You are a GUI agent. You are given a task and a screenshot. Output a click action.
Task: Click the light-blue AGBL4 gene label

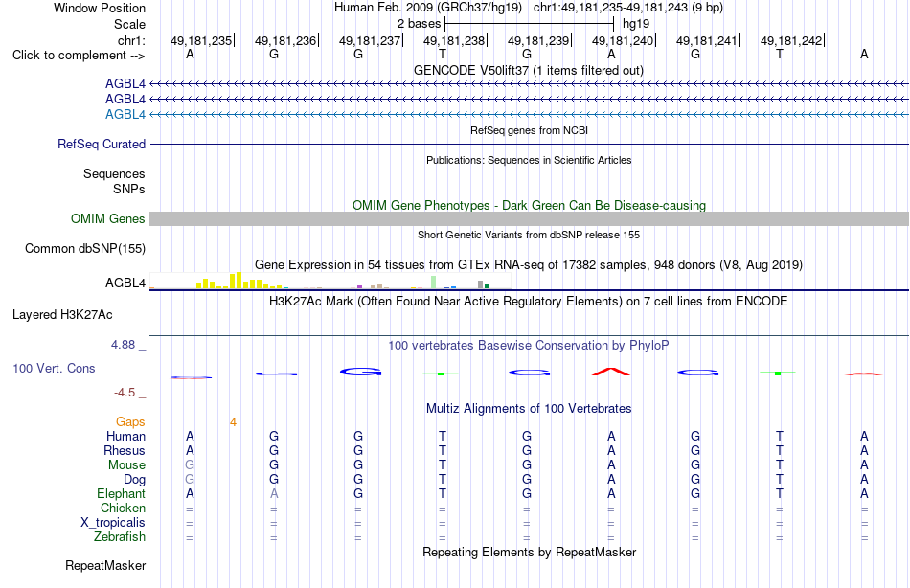coord(125,114)
